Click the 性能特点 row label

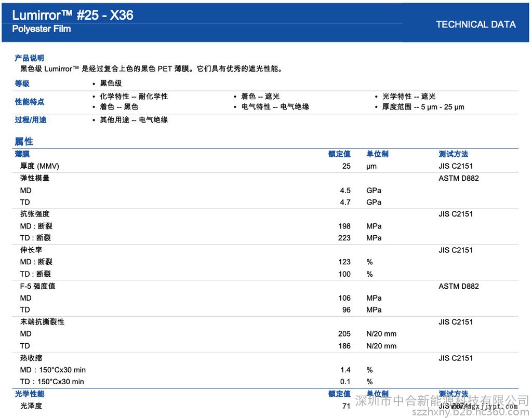[29, 102]
